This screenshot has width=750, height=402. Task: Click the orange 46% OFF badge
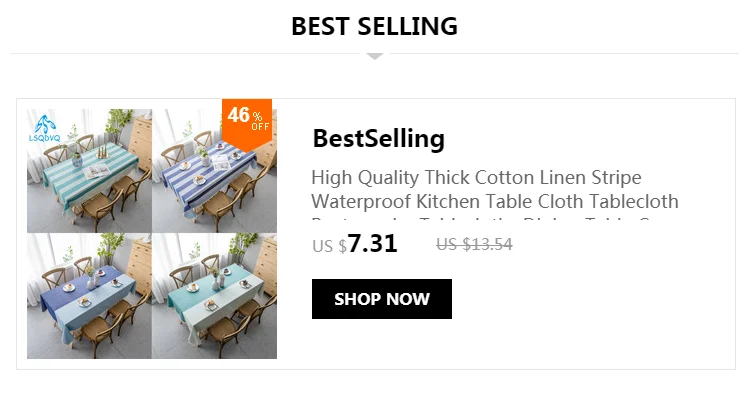[247, 123]
